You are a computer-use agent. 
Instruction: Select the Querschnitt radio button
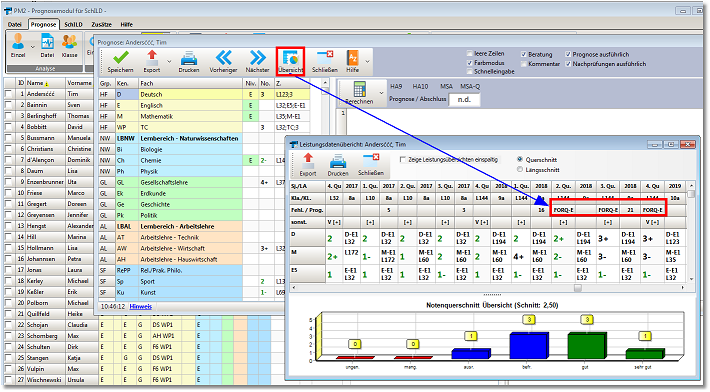pyautogui.click(x=520, y=159)
